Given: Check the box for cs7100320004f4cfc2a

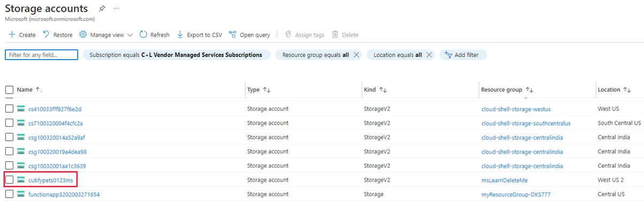Looking at the screenshot, I should [x=9, y=123].
